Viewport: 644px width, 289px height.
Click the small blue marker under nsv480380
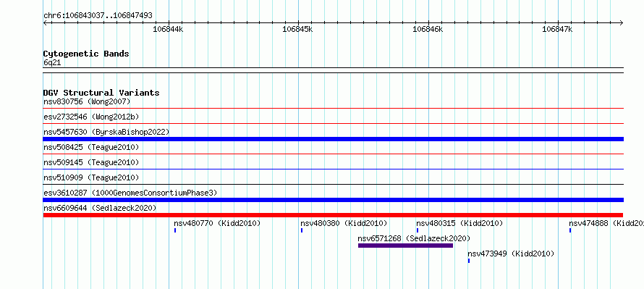[x=302, y=230]
